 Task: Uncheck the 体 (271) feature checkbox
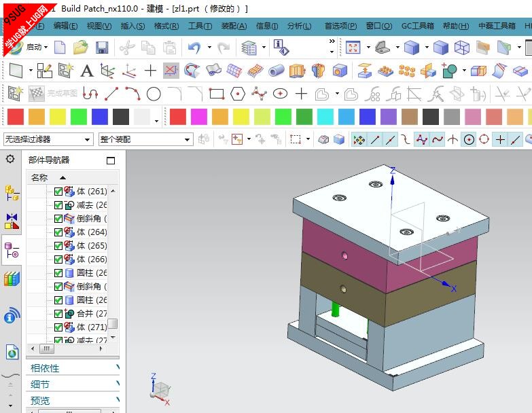click(58, 327)
